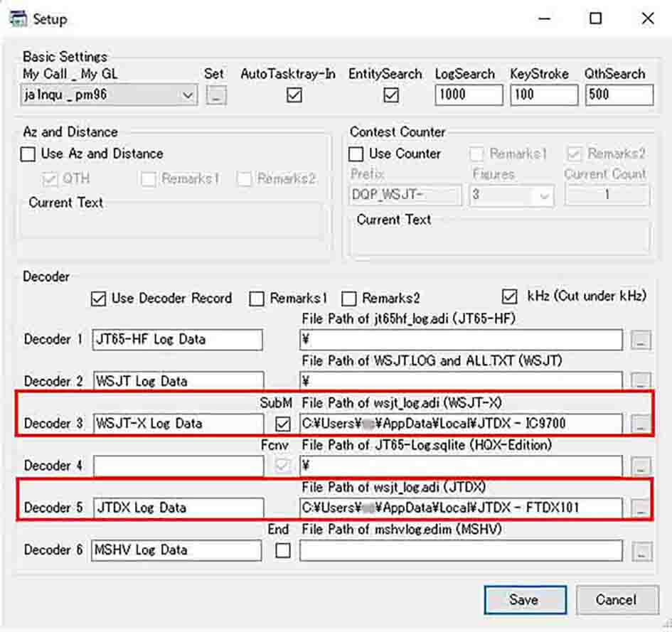Screen dimensions: 672x632
Task: Click browse button for HQX-Edition sqlite path
Action: coord(641,466)
